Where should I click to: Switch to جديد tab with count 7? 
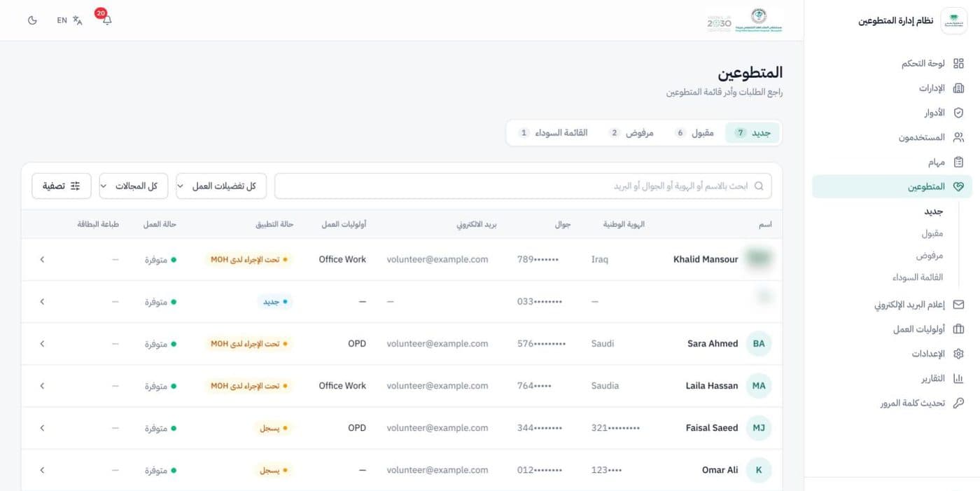tap(752, 132)
